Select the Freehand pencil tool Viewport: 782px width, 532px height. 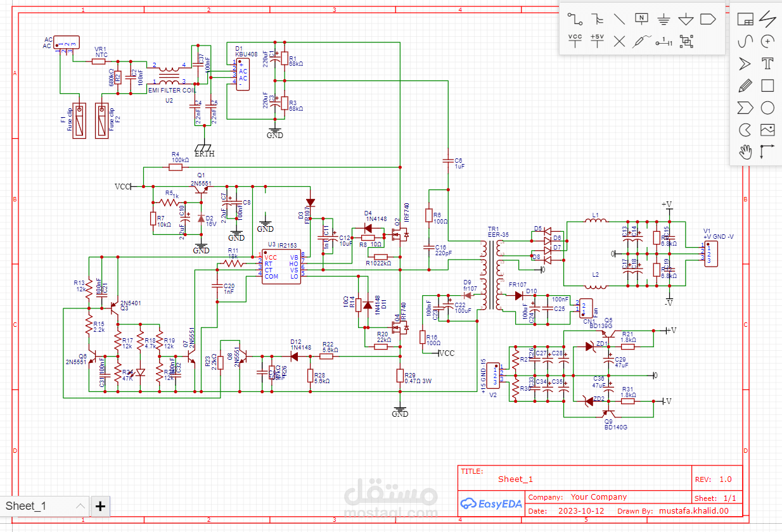click(746, 85)
